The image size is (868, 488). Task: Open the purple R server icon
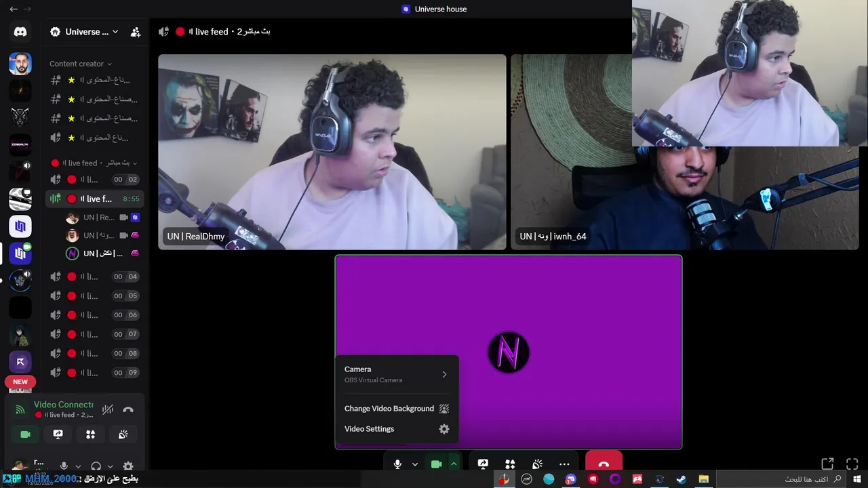(20, 362)
